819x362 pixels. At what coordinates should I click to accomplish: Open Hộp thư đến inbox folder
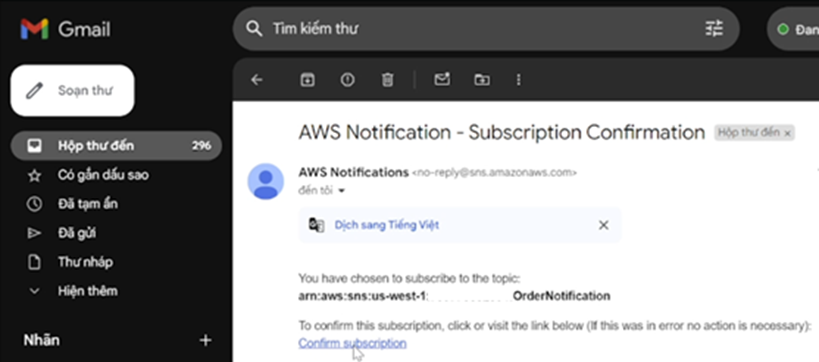pyautogui.click(x=116, y=146)
